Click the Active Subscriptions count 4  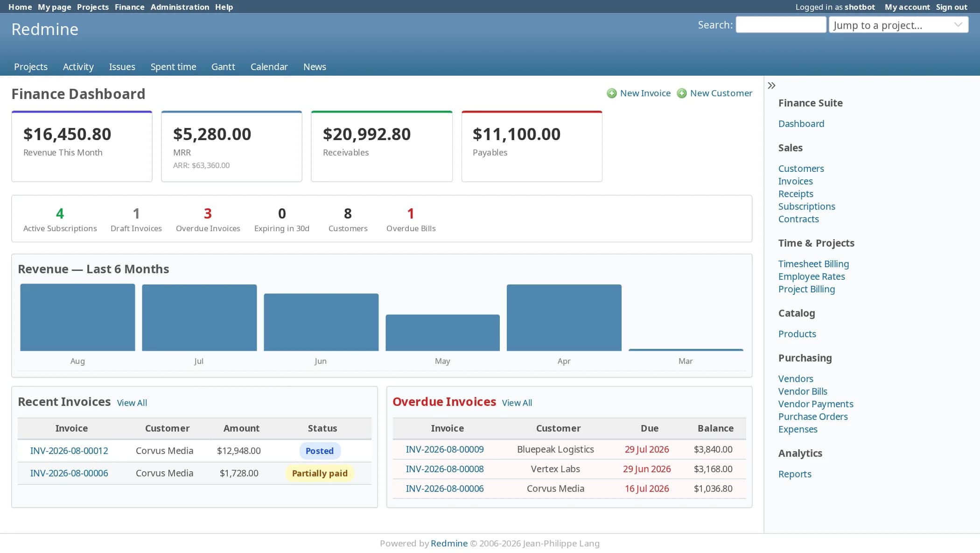pyautogui.click(x=60, y=213)
